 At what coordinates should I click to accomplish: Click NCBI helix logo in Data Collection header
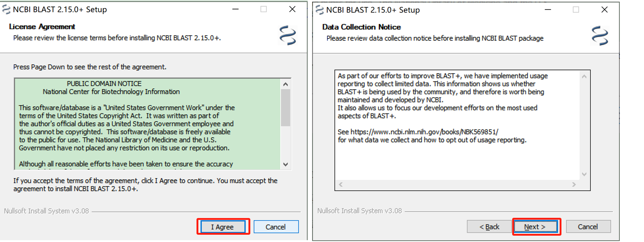[x=600, y=36]
